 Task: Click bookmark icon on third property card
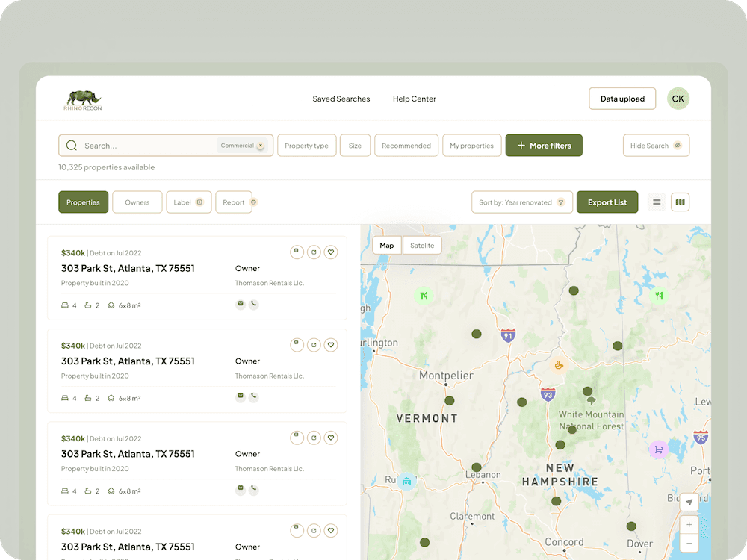[x=297, y=437]
